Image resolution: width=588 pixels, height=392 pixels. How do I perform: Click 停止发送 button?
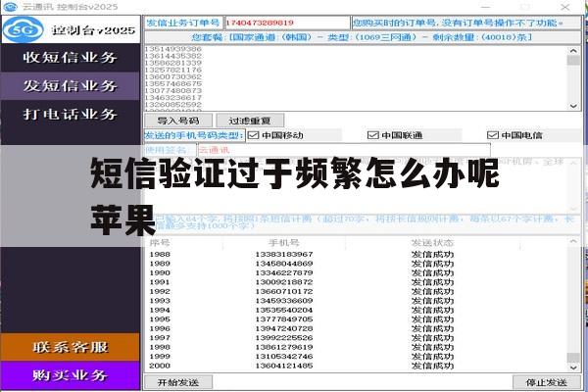(x=547, y=382)
